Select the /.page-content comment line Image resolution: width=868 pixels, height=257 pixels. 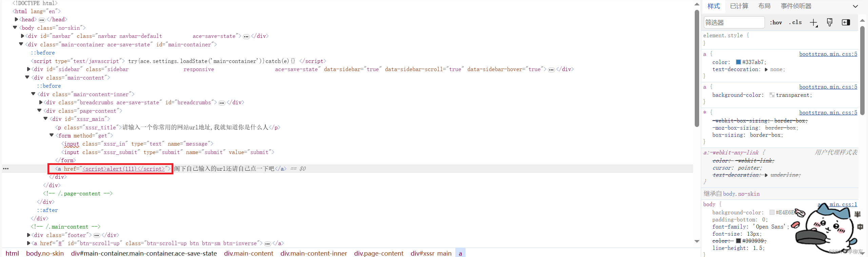coord(78,194)
